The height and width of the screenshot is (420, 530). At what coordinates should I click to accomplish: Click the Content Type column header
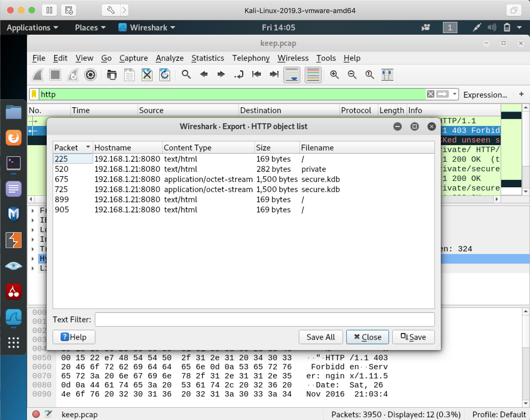pos(208,148)
